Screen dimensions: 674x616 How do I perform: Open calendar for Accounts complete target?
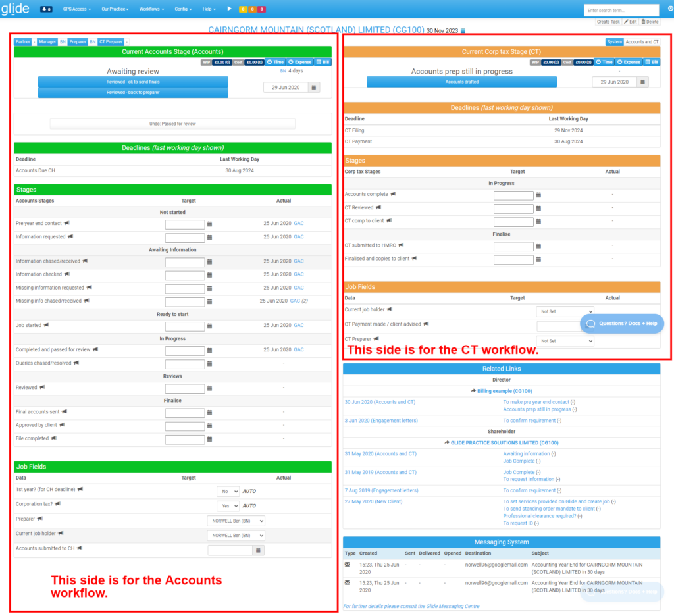coord(538,195)
